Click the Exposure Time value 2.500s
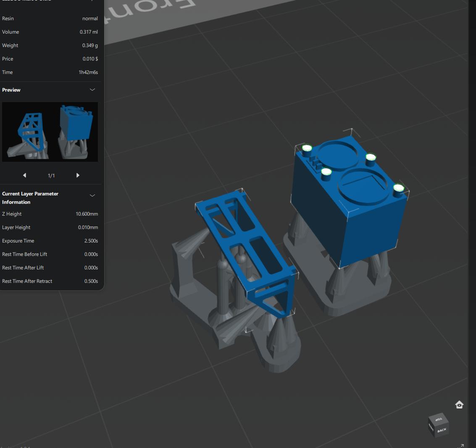The image size is (476, 448). tap(91, 241)
